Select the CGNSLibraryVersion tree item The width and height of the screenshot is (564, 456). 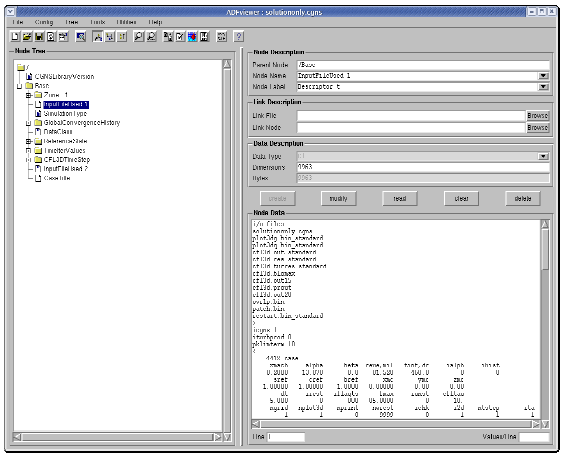click(x=64, y=77)
